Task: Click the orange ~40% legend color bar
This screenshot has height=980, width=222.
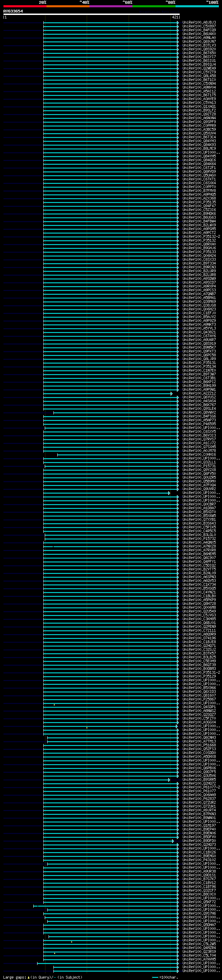Action: [68, 7]
